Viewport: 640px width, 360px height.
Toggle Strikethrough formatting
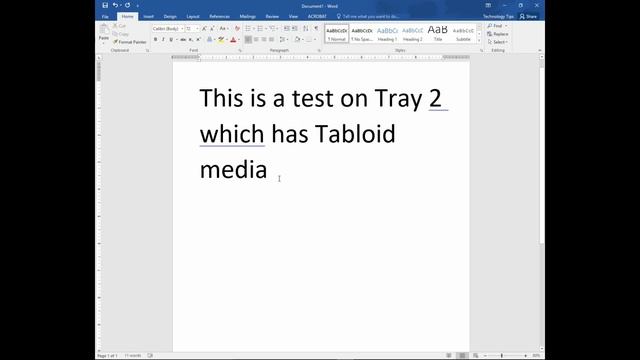(x=183, y=40)
